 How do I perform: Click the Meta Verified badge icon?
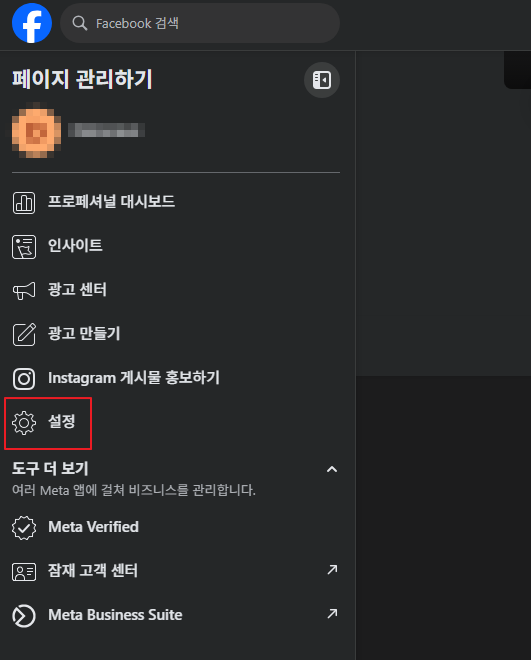coord(24,528)
